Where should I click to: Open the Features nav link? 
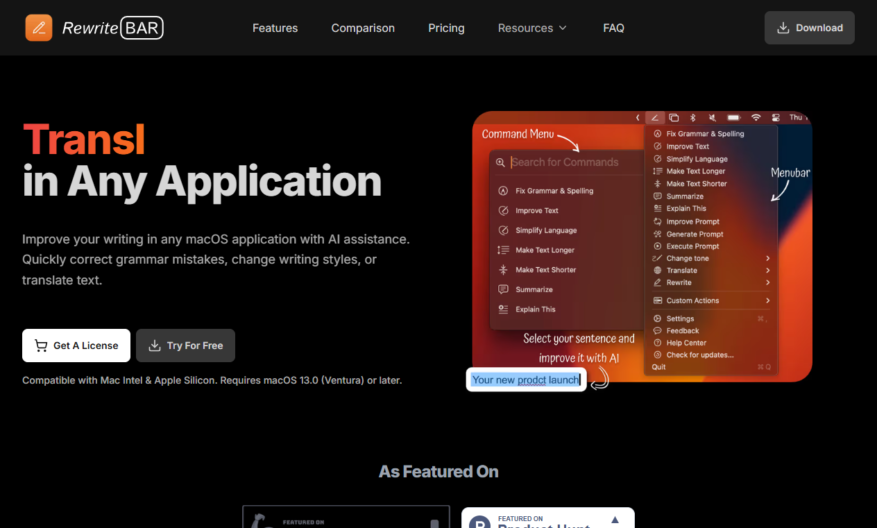275,28
